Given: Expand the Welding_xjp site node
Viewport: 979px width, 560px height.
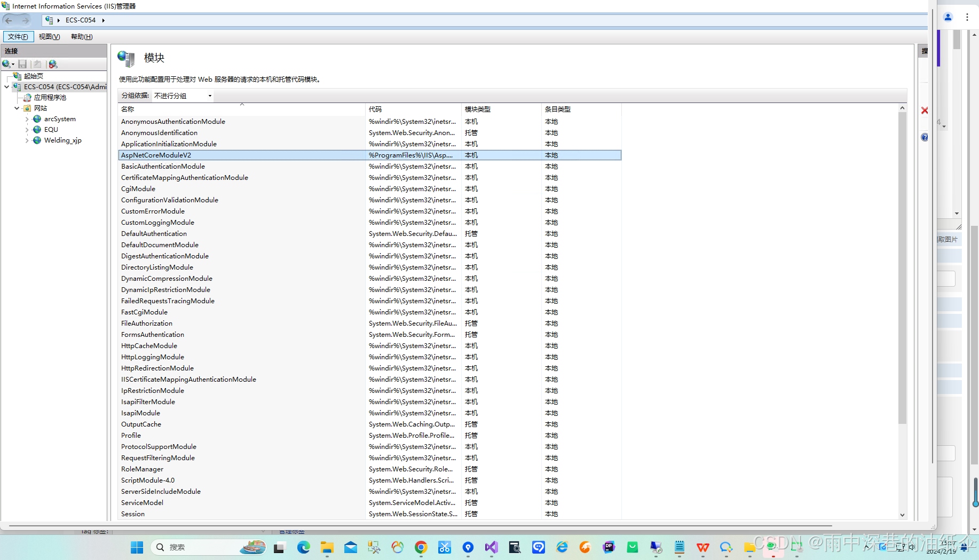Looking at the screenshot, I should (27, 140).
